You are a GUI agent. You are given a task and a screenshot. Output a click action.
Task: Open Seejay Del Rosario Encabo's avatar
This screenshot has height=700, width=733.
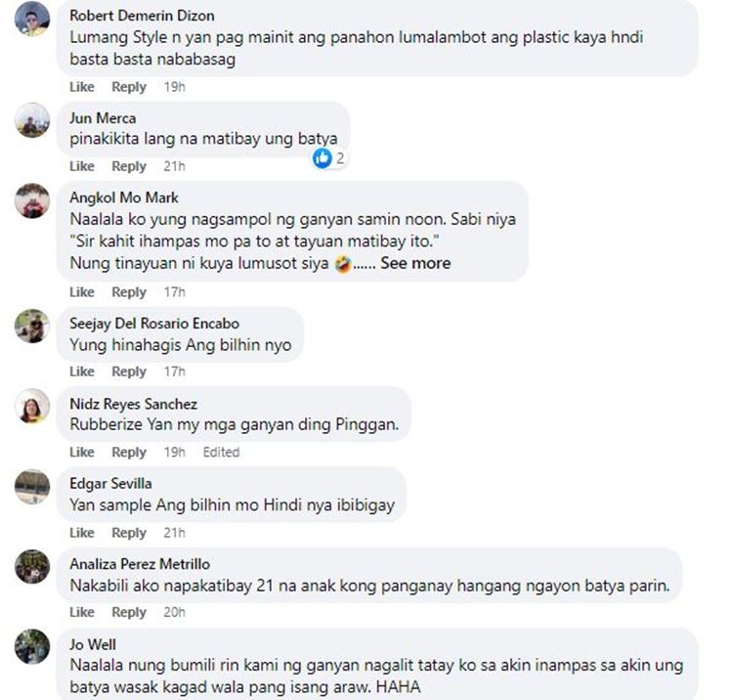(32, 326)
